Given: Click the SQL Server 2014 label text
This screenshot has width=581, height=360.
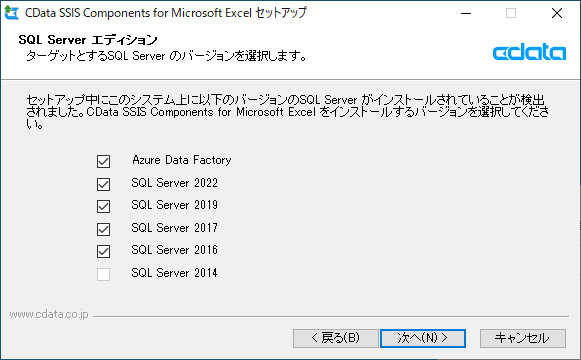Looking at the screenshot, I should click(x=174, y=273).
